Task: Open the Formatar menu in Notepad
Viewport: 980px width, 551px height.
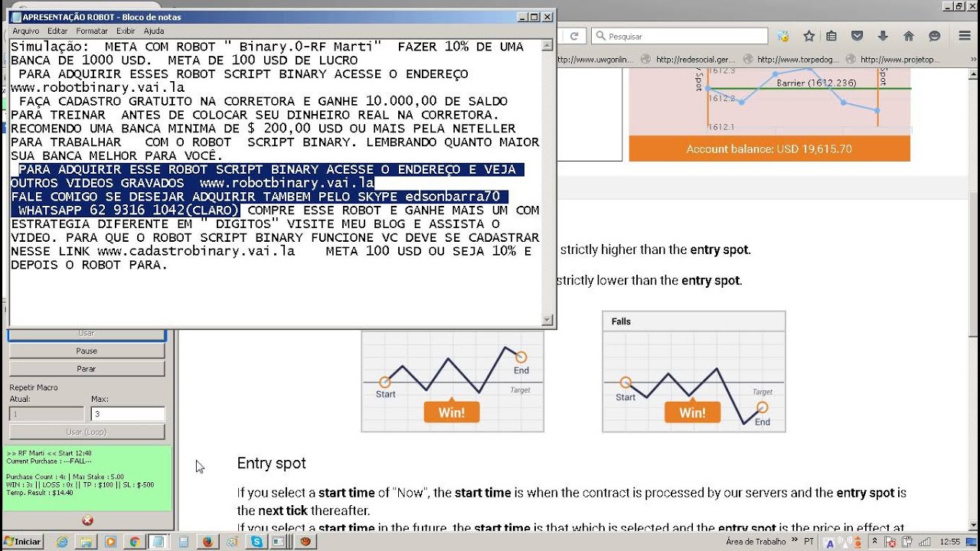Action: tap(92, 31)
